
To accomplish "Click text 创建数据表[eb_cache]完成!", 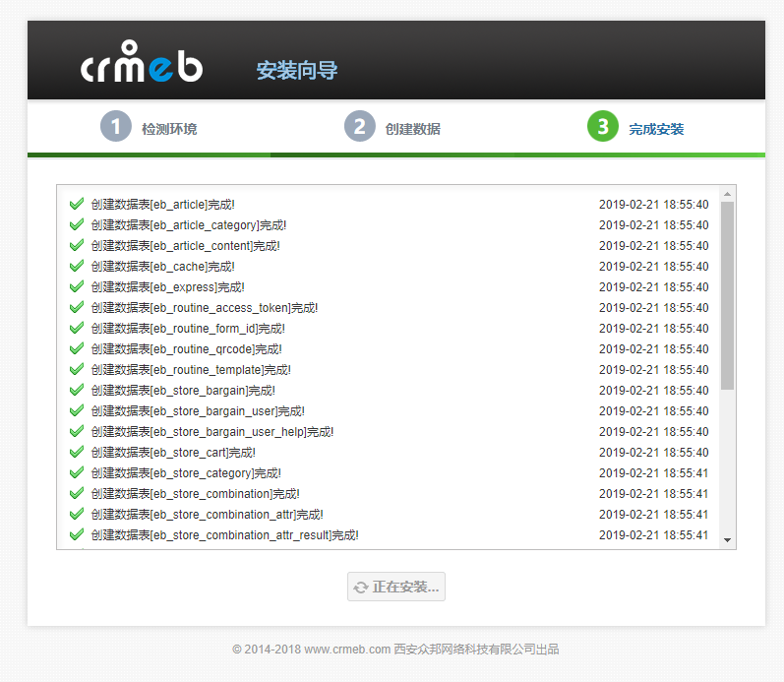I will click(162, 267).
